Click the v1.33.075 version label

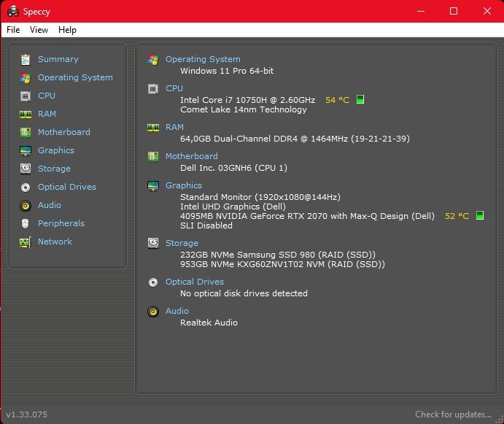27,415
